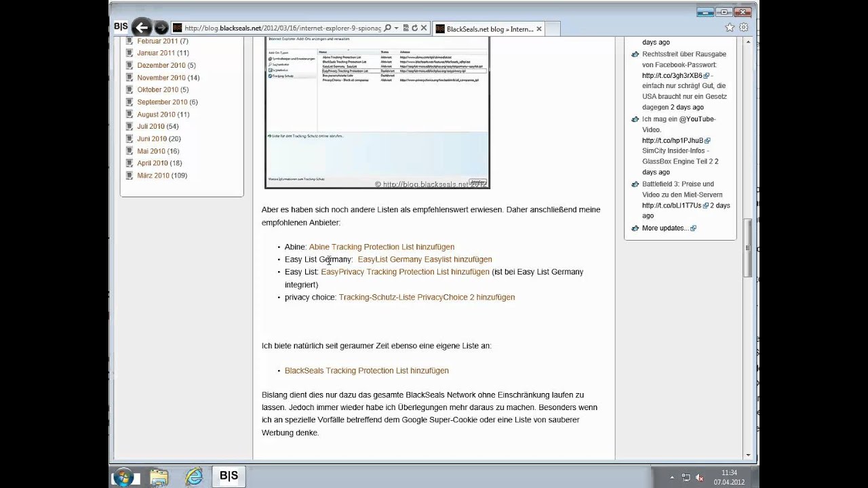Open the http://t.co/hp1PJhuB tweet link
The width and height of the screenshot is (868, 488).
[673, 140]
